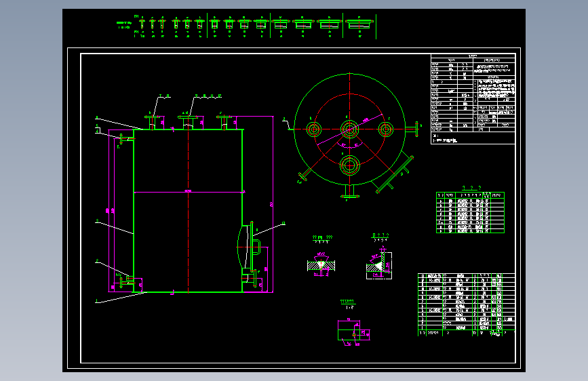Pick the lower nozzle circle inside the top view
The image size is (588, 381).
349,165
